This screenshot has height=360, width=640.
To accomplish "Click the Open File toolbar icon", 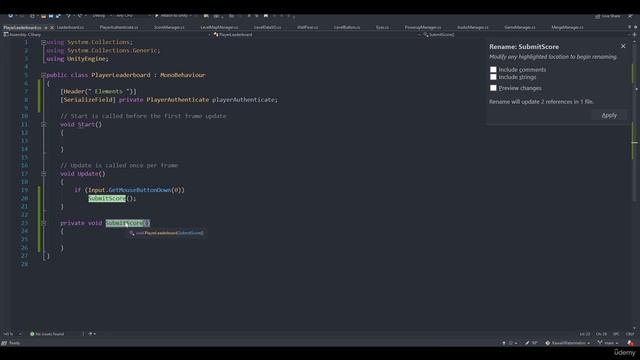I will coord(43,16).
